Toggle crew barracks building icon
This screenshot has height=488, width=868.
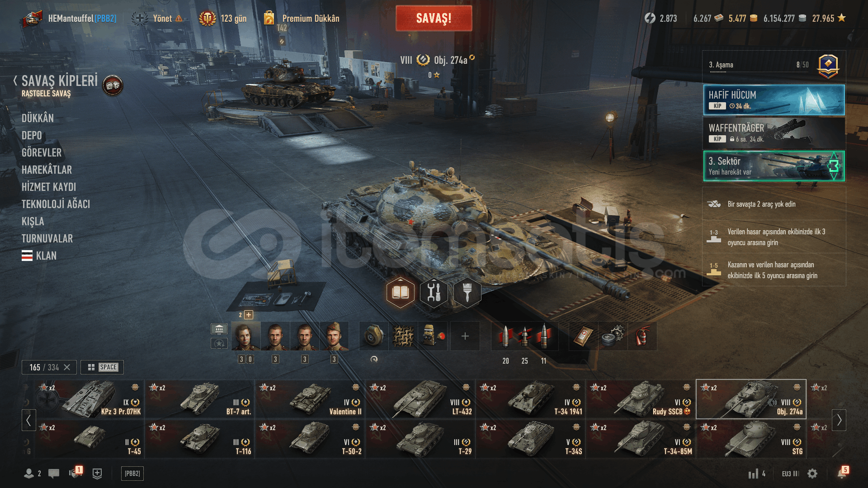pyautogui.click(x=219, y=329)
